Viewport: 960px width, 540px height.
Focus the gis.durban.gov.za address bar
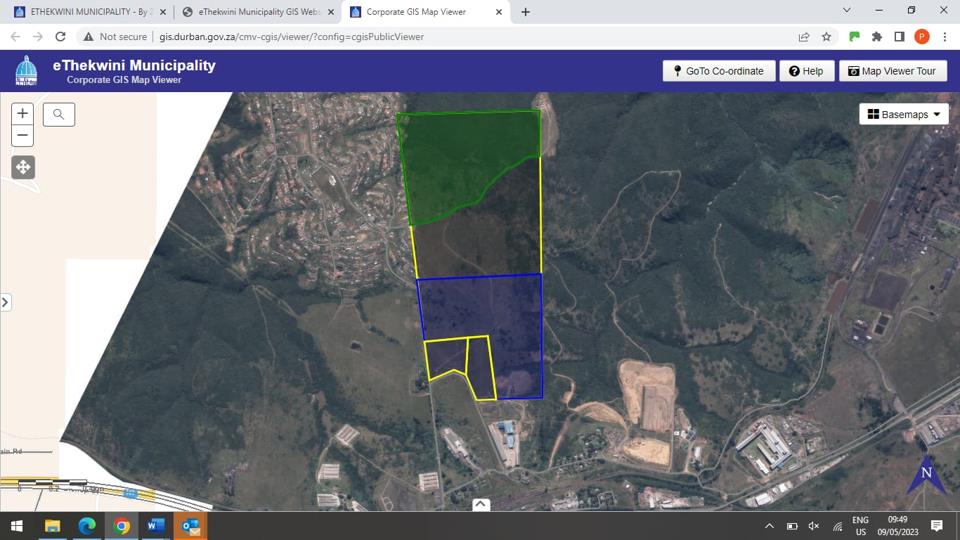click(291, 37)
